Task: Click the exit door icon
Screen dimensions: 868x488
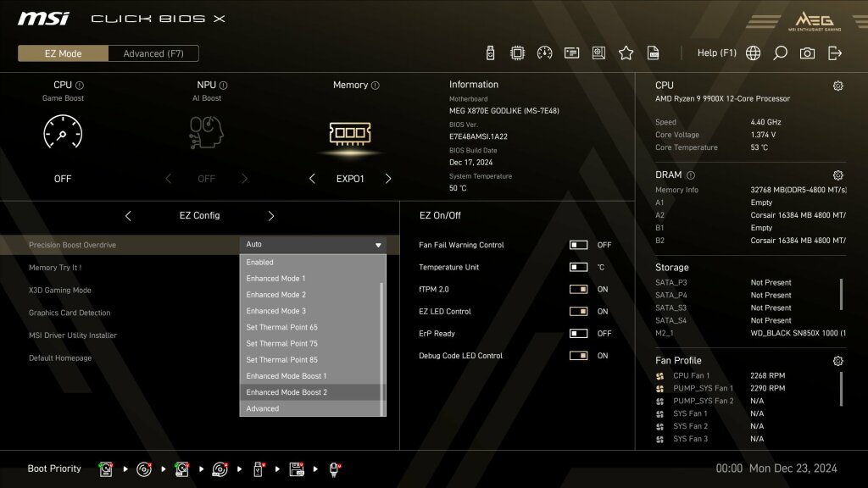Action: click(835, 53)
